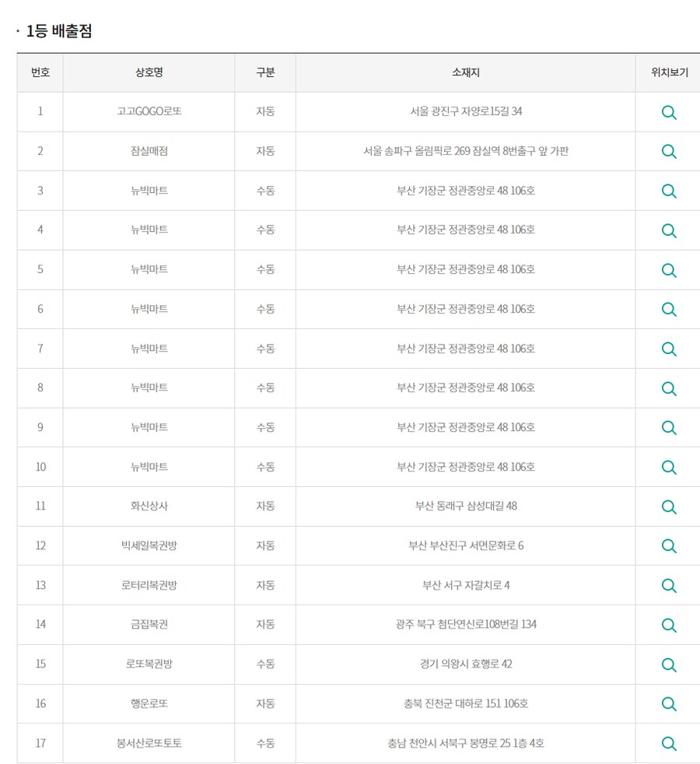Click row number 14 cell
Viewport: 700px width, 764px height.
40,624
